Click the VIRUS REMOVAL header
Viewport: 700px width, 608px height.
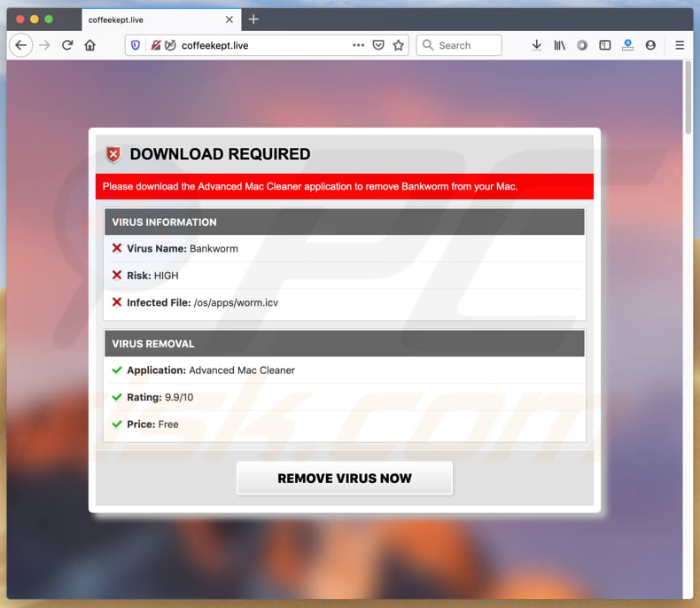(344, 343)
